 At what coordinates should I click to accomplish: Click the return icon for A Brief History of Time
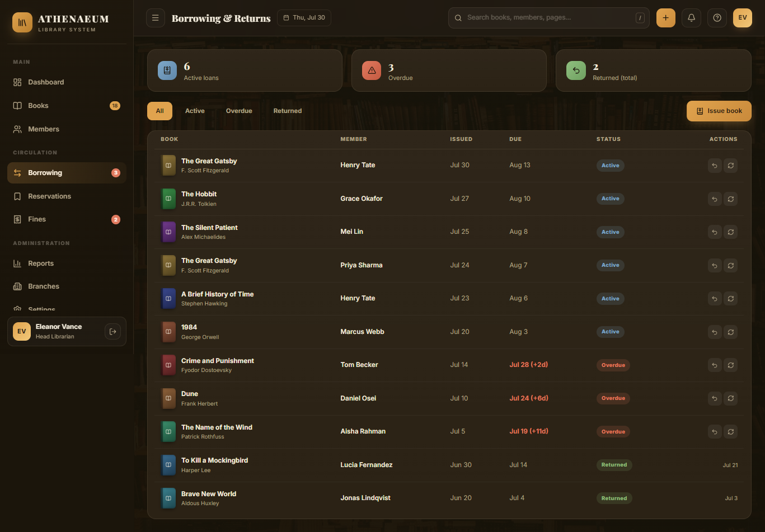pyautogui.click(x=715, y=299)
